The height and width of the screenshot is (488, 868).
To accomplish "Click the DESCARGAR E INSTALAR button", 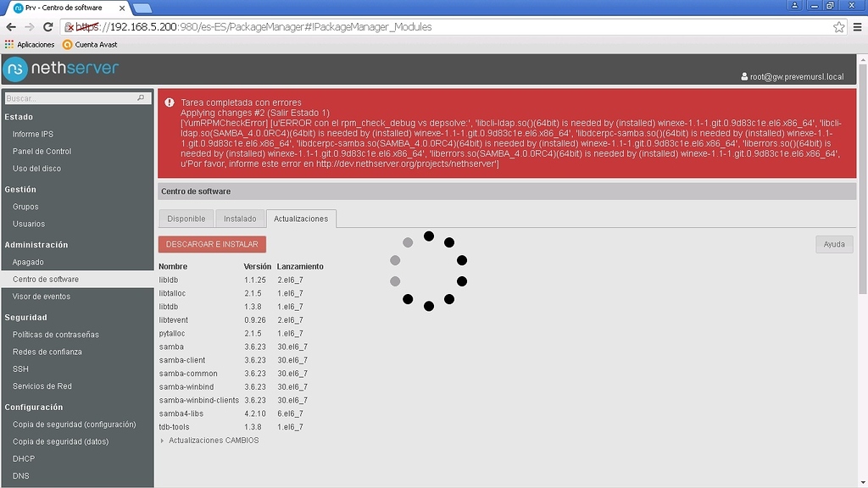I will [212, 243].
